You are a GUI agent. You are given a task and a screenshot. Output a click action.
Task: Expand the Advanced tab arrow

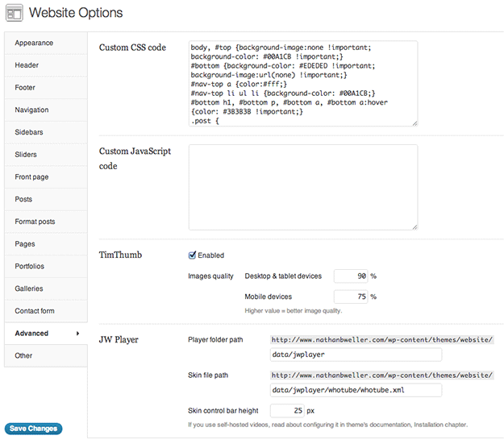coord(78,333)
